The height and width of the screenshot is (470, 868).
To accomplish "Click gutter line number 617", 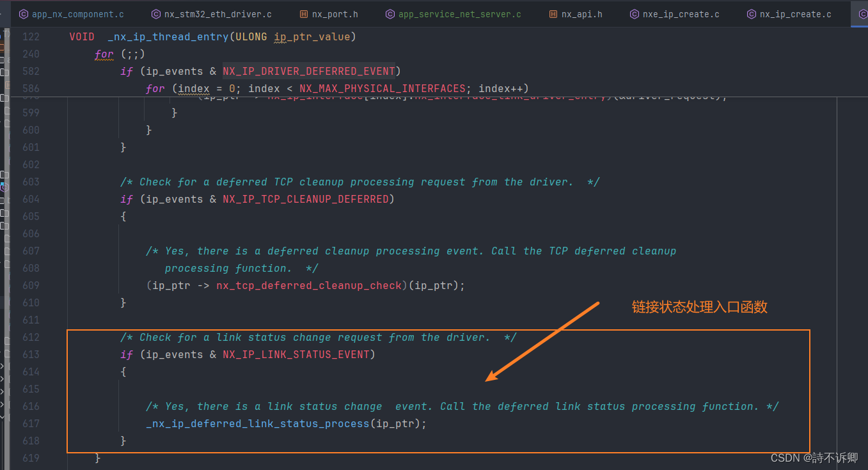I will pyautogui.click(x=31, y=423).
